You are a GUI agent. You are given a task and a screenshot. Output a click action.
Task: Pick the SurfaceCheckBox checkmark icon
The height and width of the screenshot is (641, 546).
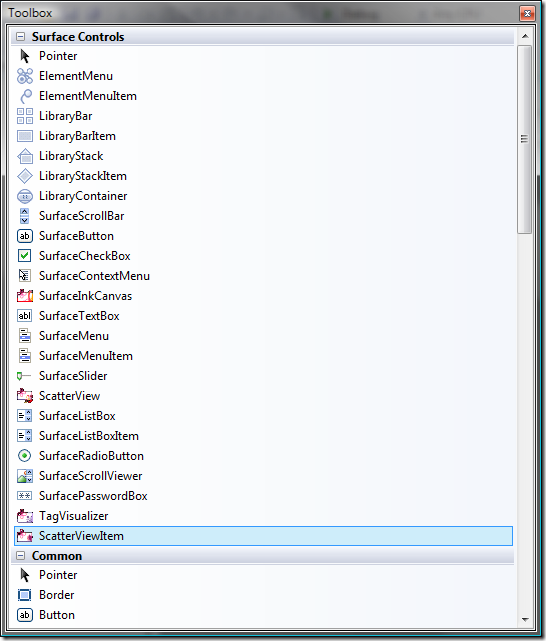pyautogui.click(x=25, y=256)
